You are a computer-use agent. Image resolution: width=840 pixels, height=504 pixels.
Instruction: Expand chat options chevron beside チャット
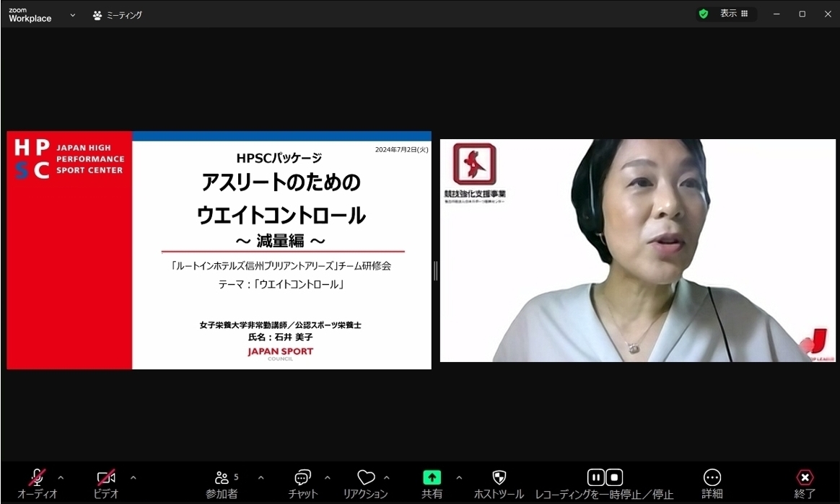pyautogui.click(x=328, y=478)
